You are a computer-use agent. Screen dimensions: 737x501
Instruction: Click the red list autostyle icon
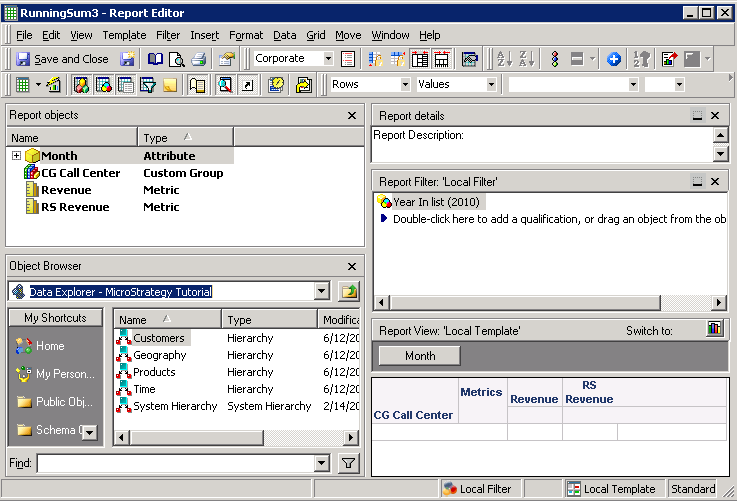click(x=347, y=59)
